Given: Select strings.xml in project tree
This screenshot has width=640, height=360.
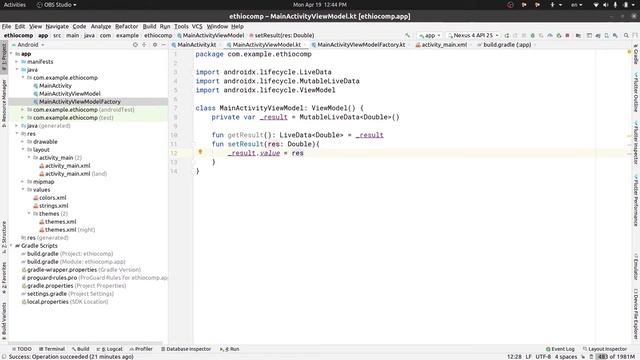Looking at the screenshot, I should click(53, 206).
